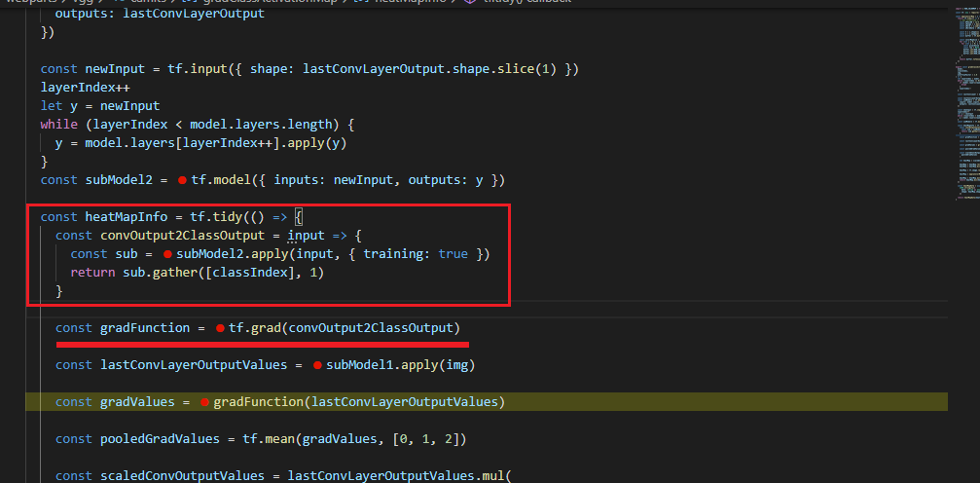Click 'inputs: newInput' in tf.model arguments

pyautogui.click(x=335, y=180)
